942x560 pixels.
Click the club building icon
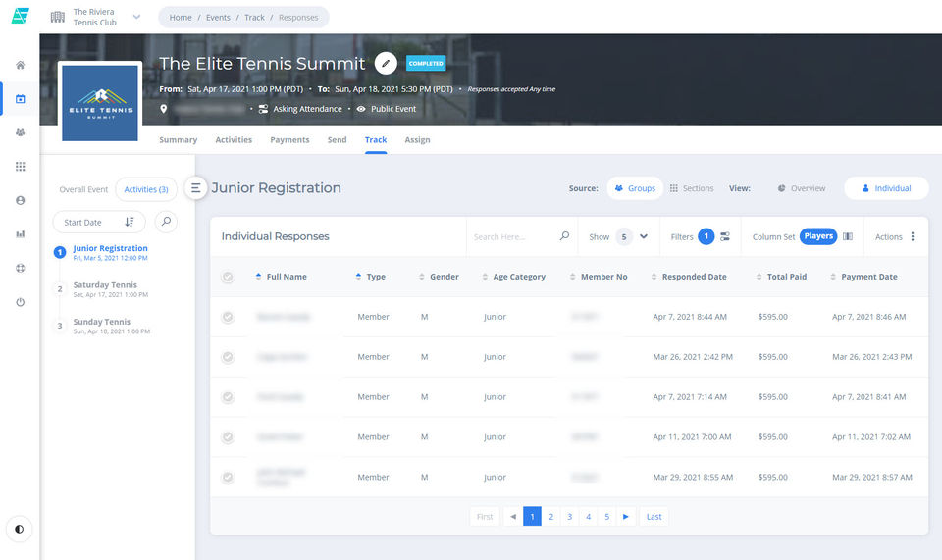58,17
